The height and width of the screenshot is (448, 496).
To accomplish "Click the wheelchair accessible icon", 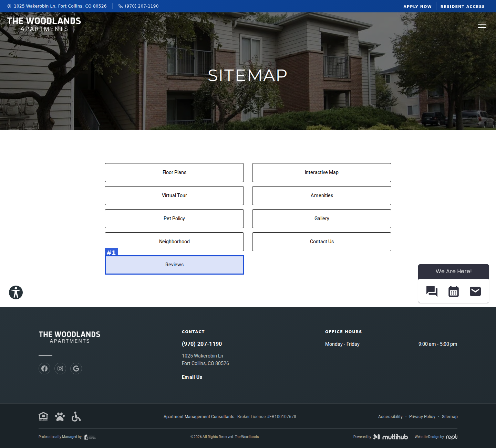I will [x=76, y=417].
